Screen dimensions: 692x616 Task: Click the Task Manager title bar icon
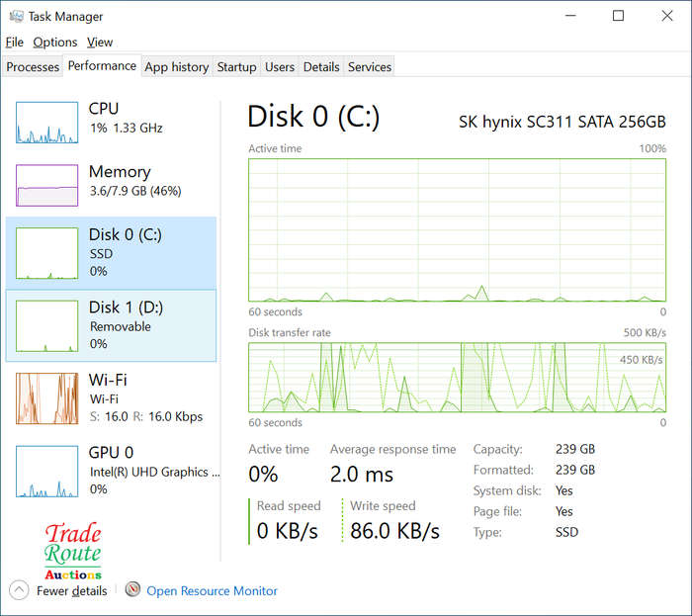(x=17, y=17)
